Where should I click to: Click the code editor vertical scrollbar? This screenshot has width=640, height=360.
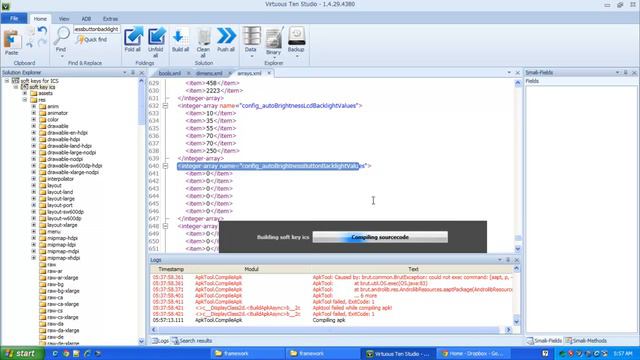point(518,166)
